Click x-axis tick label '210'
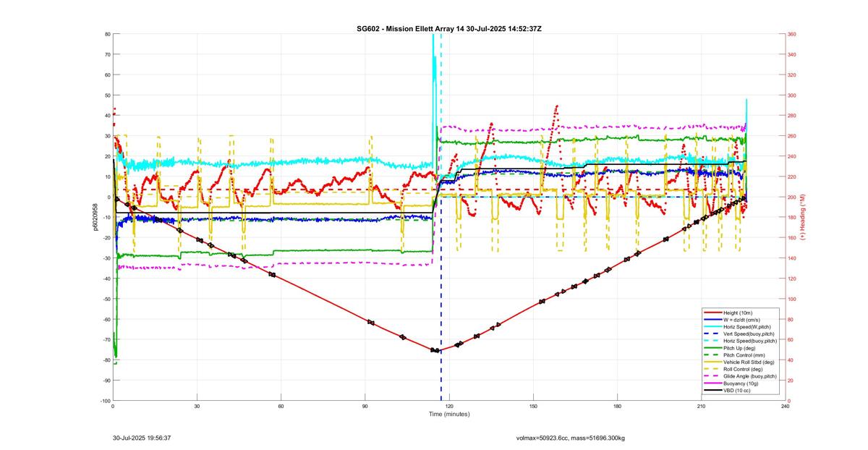 click(701, 407)
